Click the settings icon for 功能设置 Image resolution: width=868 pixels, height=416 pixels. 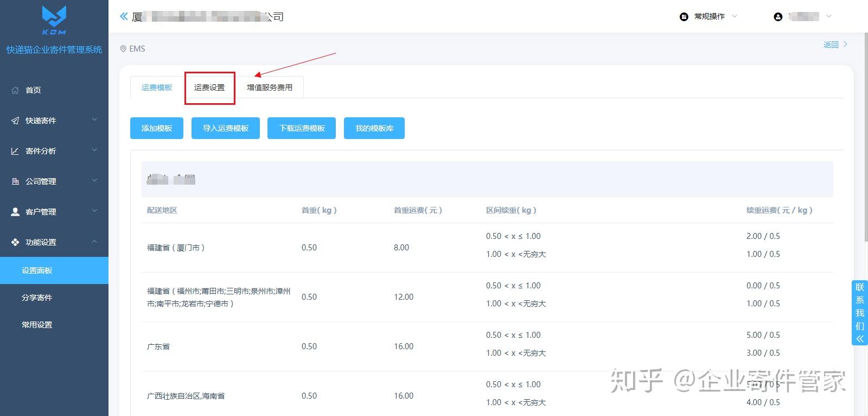pyautogui.click(x=15, y=242)
